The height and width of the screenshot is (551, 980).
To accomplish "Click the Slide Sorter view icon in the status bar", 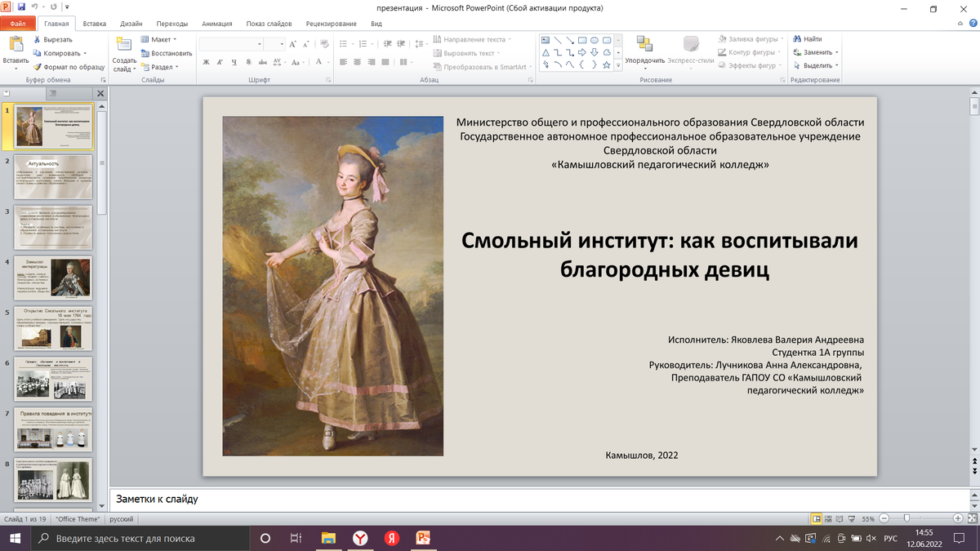I will (828, 518).
